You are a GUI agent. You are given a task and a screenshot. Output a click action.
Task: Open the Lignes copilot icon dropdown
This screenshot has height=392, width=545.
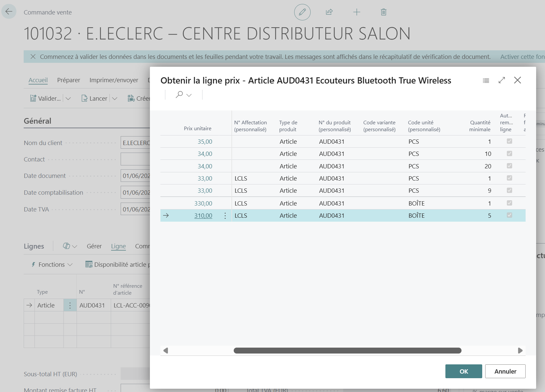[70, 246]
